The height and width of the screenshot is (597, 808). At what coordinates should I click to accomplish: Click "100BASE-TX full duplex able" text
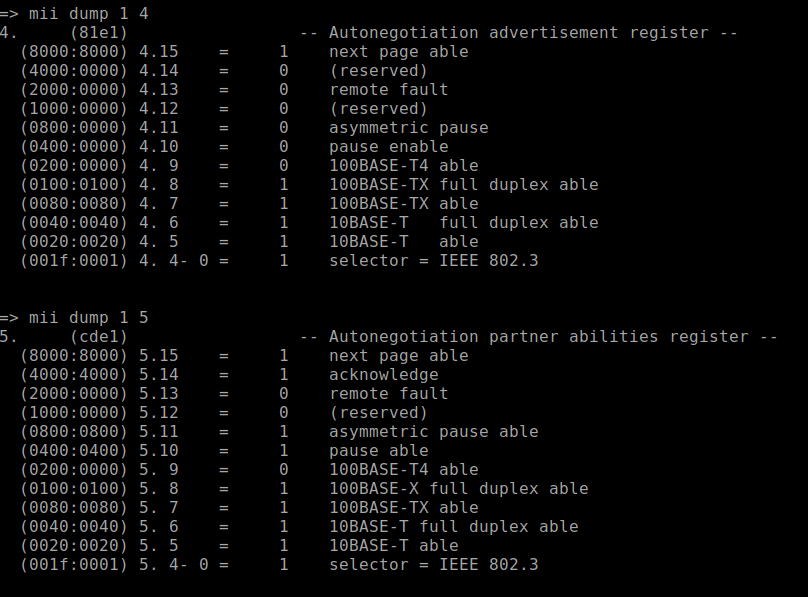[x=463, y=184]
